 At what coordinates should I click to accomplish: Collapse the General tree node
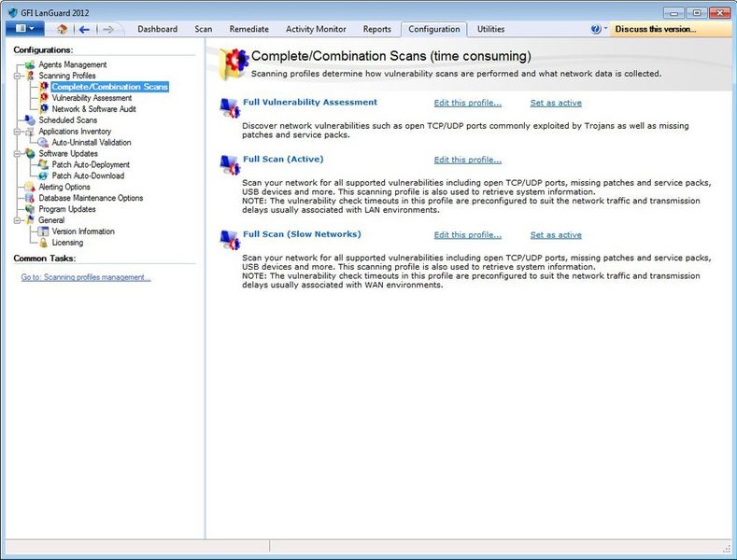[x=18, y=220]
